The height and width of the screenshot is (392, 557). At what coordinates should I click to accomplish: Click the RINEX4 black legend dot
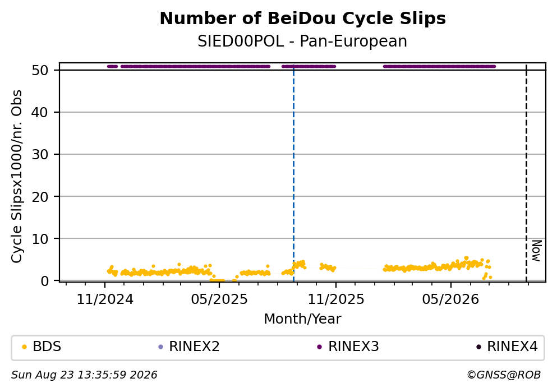[478, 347]
